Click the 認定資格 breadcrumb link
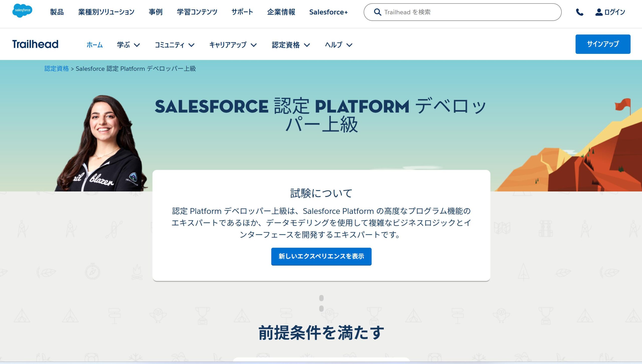This screenshot has width=642, height=364. tap(56, 69)
